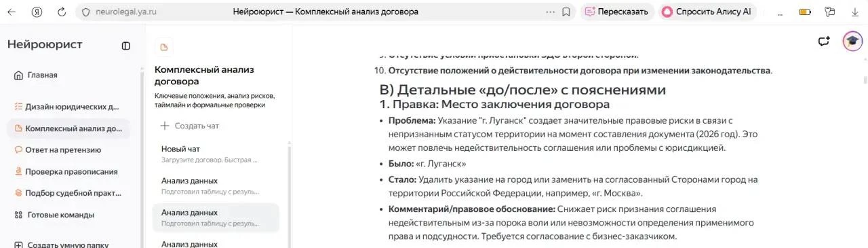Open the first Анализ данных chat
The width and height of the screenshot is (868, 248).
(x=216, y=185)
